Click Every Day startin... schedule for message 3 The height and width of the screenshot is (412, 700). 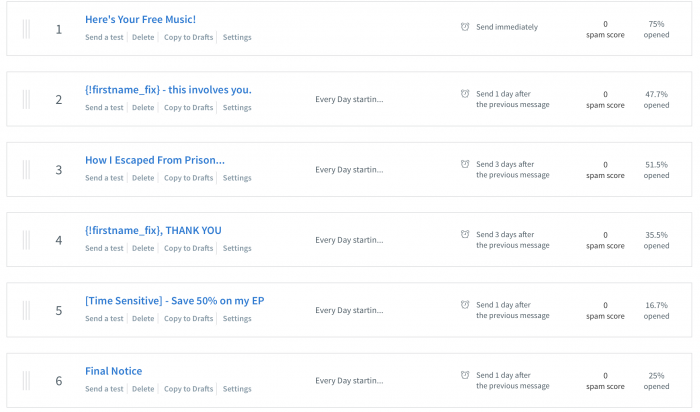[x=349, y=170]
